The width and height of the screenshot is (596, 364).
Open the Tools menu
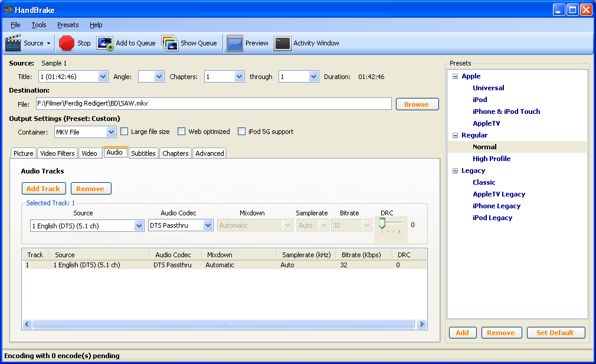coord(39,25)
